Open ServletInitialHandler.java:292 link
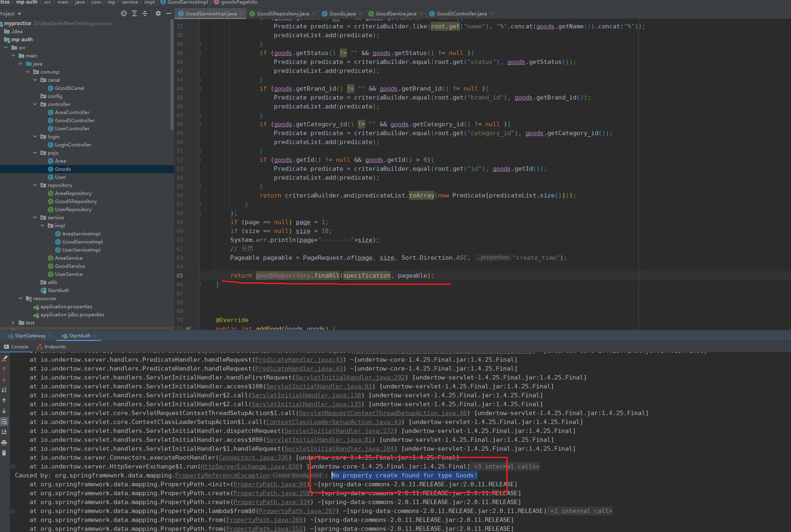The height and width of the screenshot is (532, 791). pos(350,378)
